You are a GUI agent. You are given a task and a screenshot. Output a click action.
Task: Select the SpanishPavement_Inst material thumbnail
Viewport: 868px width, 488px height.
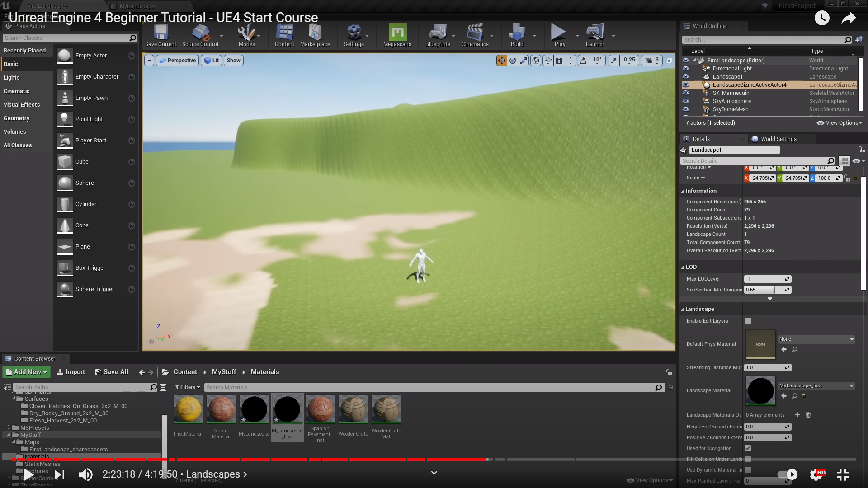pos(320,409)
